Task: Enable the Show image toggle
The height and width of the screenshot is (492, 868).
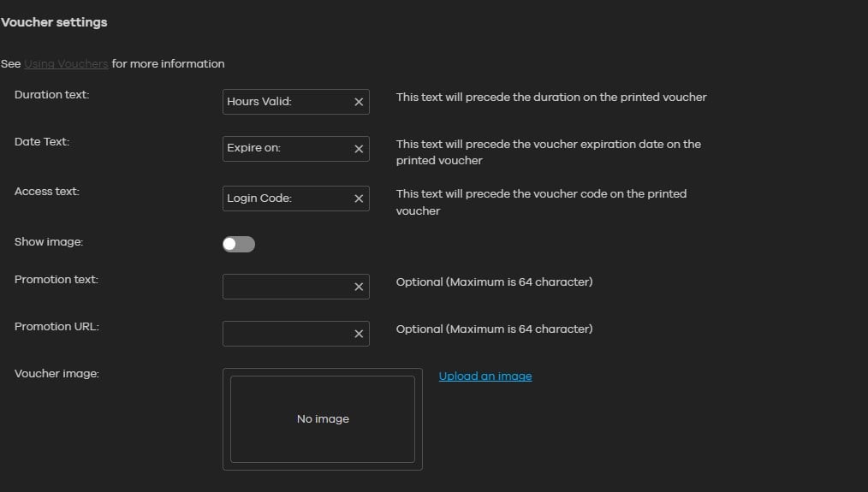Action: (x=239, y=245)
